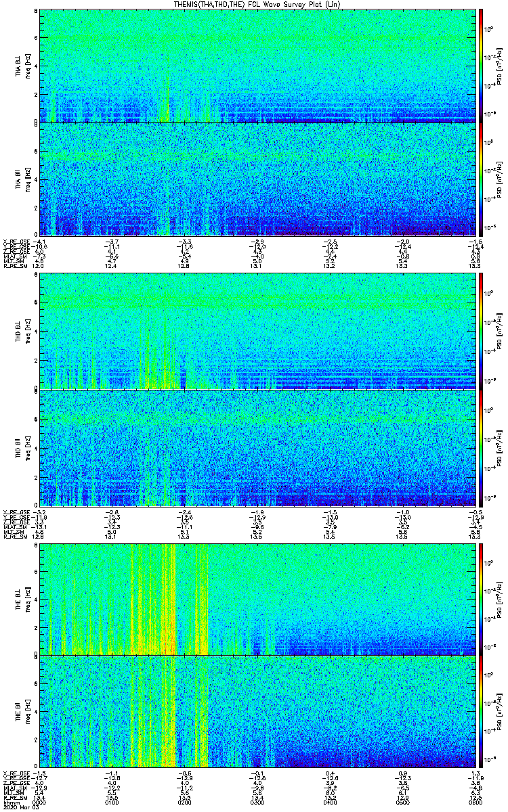Image resolution: width=508 pixels, height=812 pixels.
Task: Click the 0200 time tick label
Action: pyautogui.click(x=184, y=802)
